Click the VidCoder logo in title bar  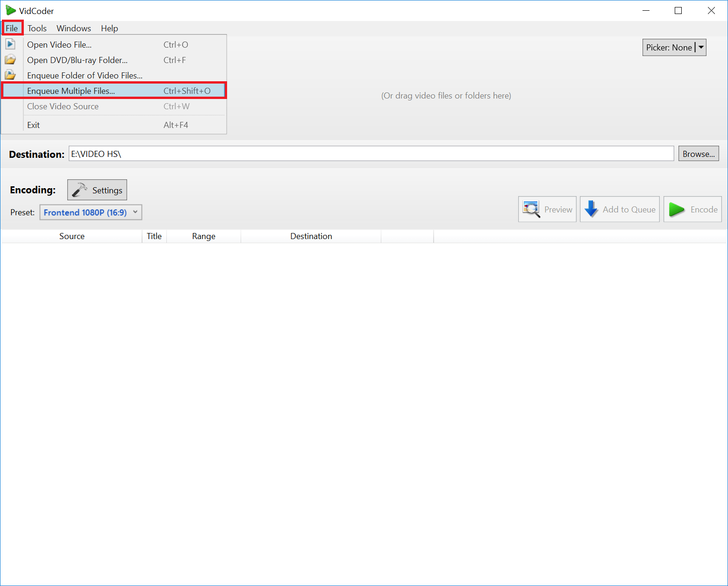pos(10,10)
